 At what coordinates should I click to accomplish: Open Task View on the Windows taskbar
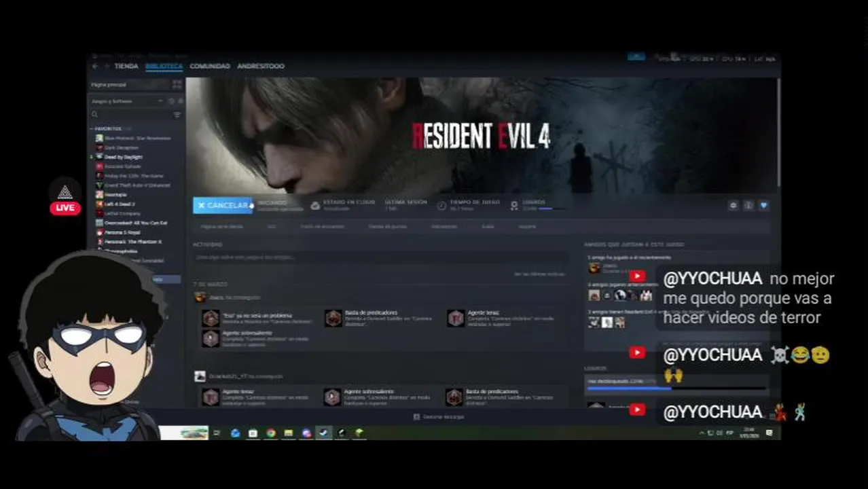(217, 433)
